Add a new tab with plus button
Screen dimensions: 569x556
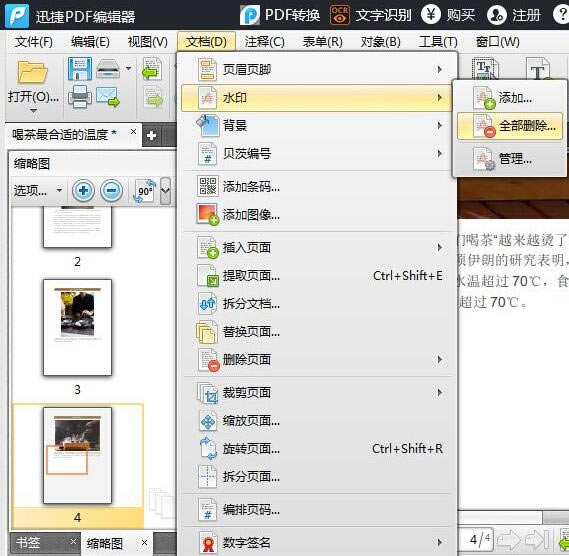pos(152,135)
